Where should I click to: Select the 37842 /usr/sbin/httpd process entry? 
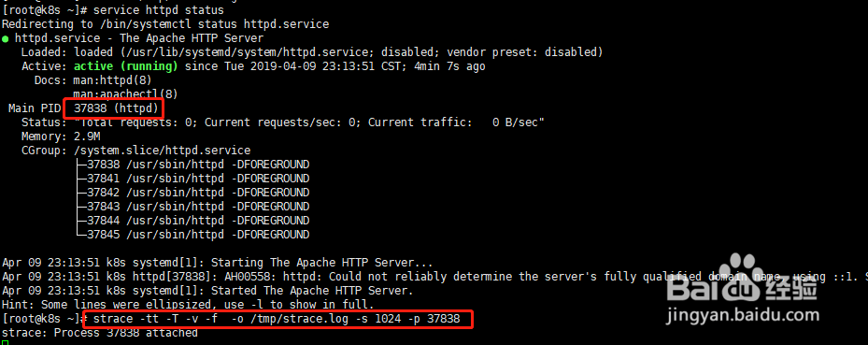click(198, 193)
